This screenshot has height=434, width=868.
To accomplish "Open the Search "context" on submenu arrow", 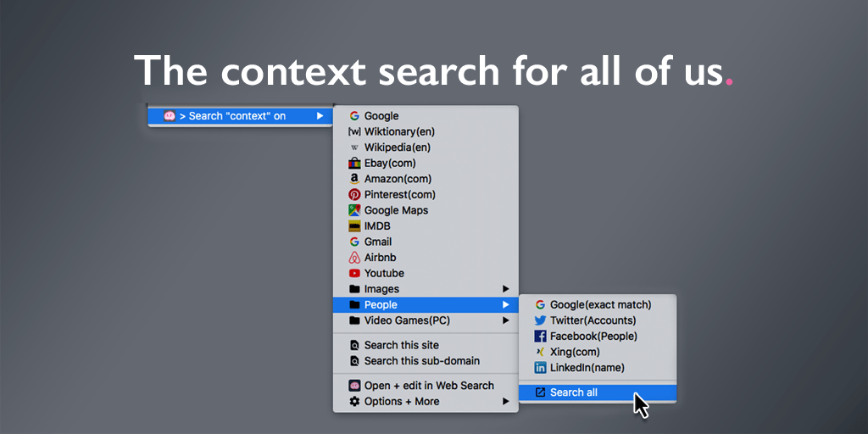I will 320,116.
